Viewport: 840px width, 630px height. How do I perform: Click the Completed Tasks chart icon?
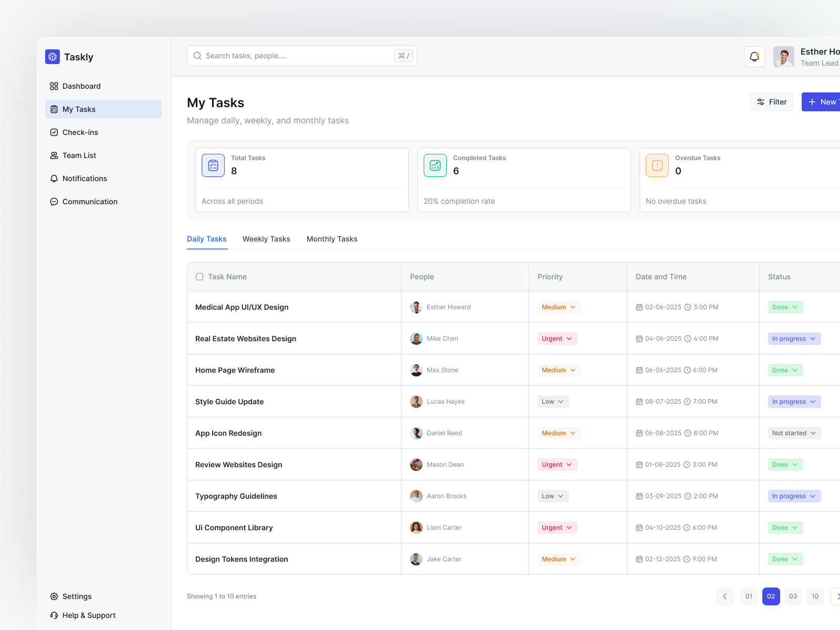click(435, 165)
